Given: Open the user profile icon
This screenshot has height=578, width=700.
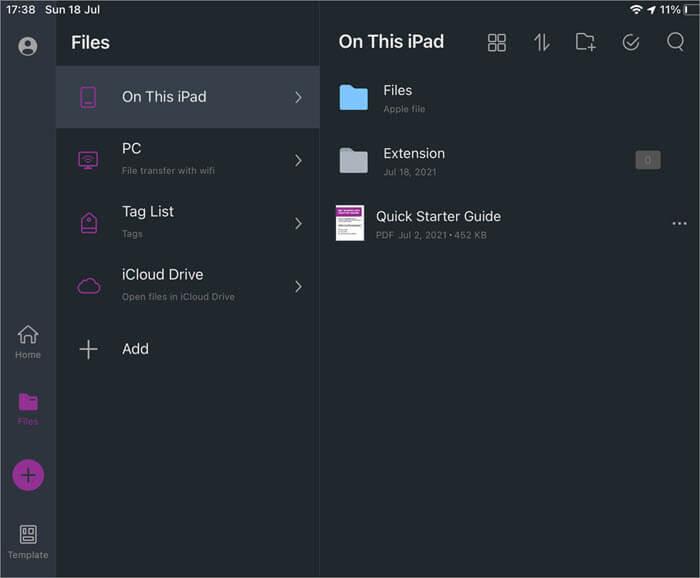Looking at the screenshot, I should (x=28, y=46).
